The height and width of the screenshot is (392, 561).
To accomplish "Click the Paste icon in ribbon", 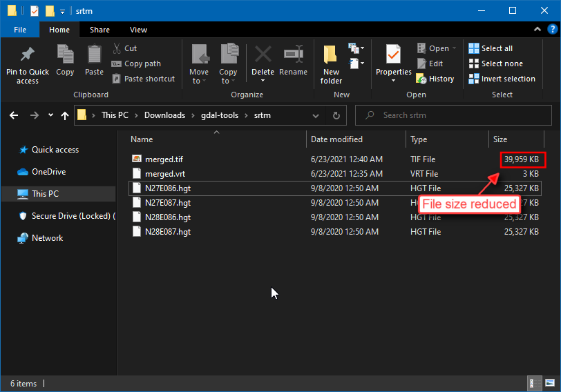I will click(94, 55).
